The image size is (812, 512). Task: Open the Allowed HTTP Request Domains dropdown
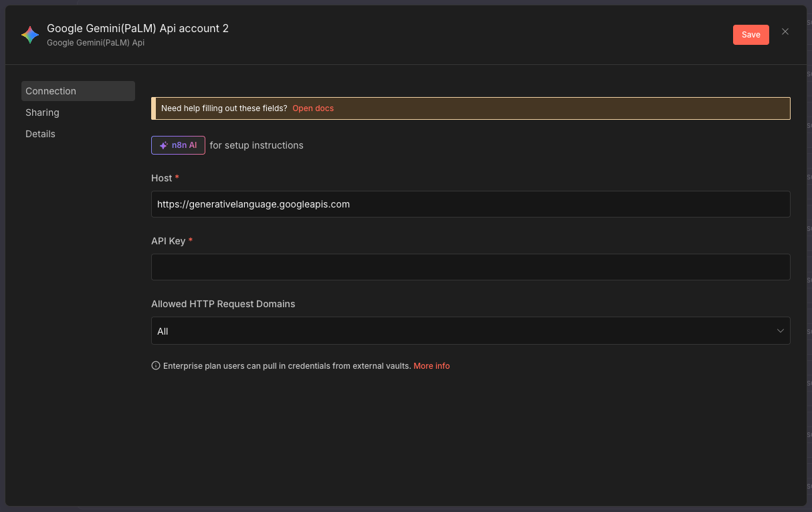470,330
